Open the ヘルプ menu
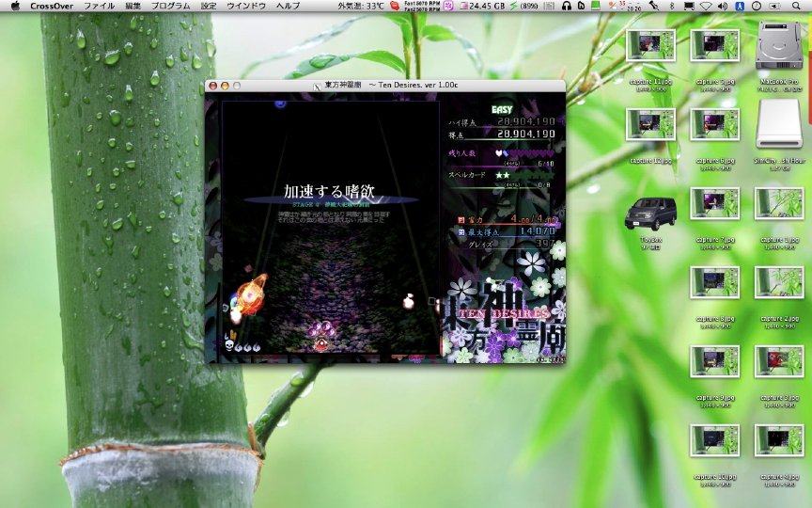 click(288, 6)
